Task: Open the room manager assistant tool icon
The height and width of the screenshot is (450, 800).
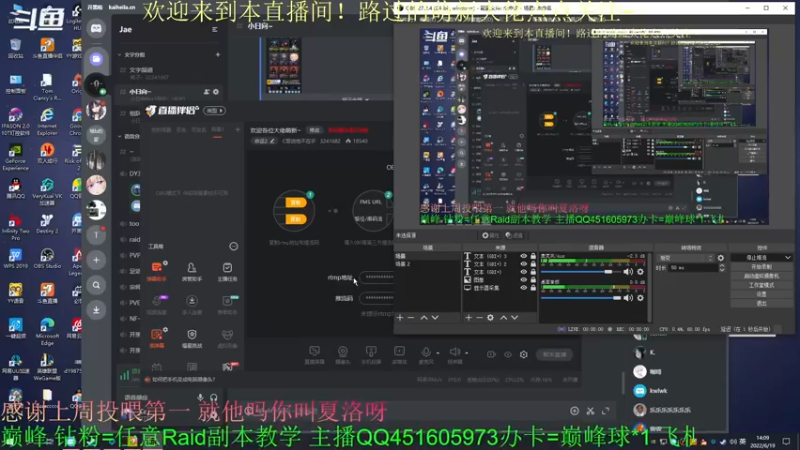Action: coord(192,271)
